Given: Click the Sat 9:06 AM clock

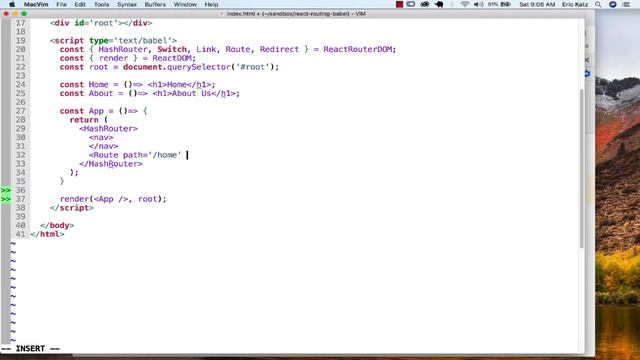Looking at the screenshot, I should (537, 4).
